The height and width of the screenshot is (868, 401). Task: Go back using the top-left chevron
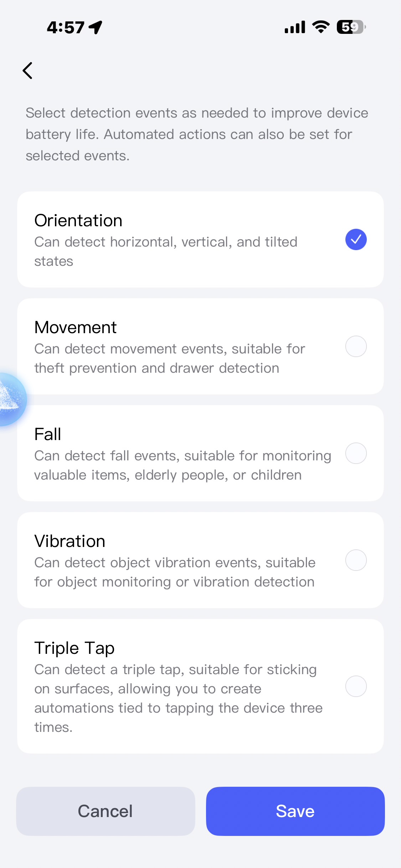28,71
